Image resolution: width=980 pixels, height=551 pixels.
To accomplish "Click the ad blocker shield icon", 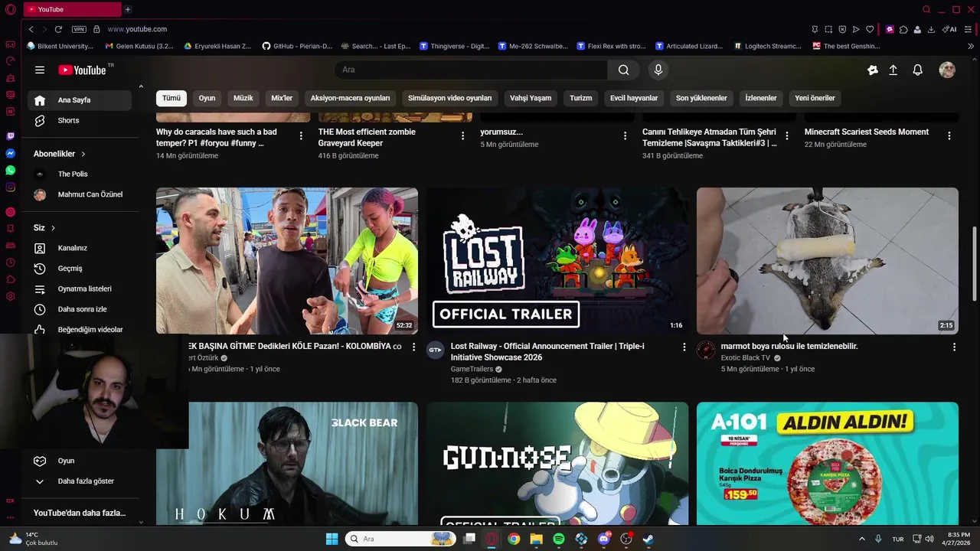I will [x=842, y=29].
